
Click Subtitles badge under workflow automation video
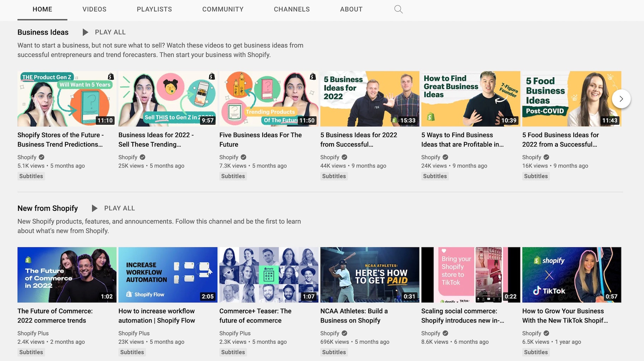click(132, 352)
